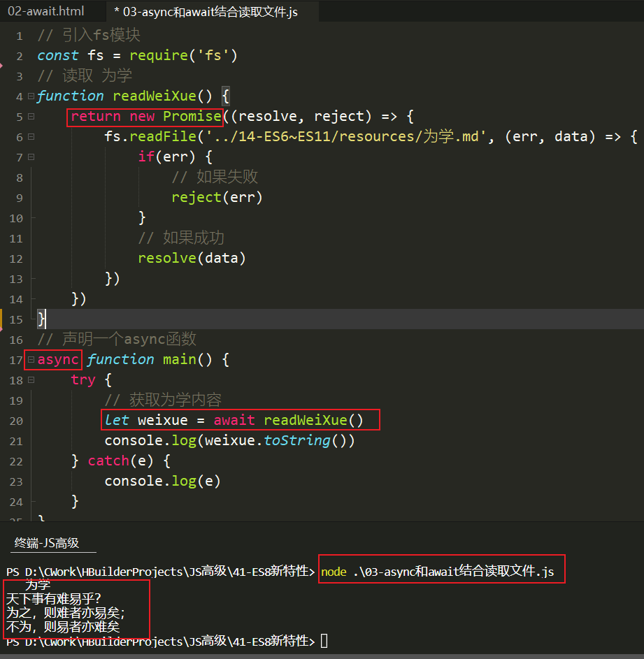Collapse fold marker on line 18 try block

(31, 380)
